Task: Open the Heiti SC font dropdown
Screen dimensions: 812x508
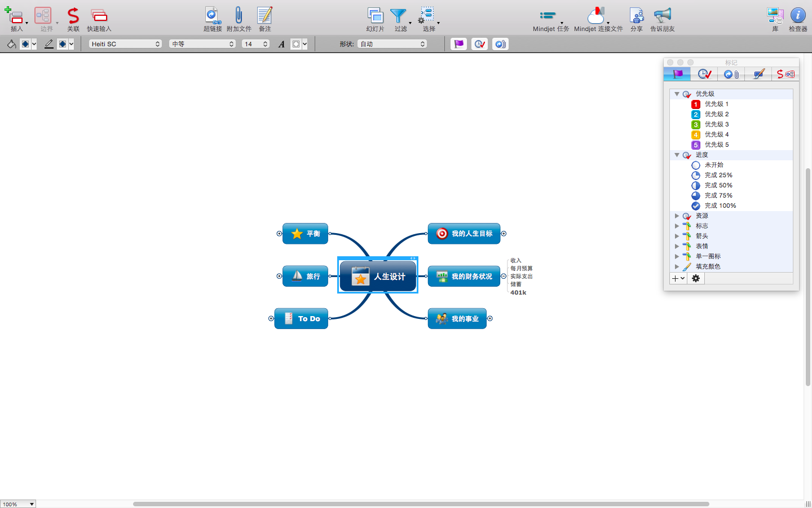Action: 125,43
